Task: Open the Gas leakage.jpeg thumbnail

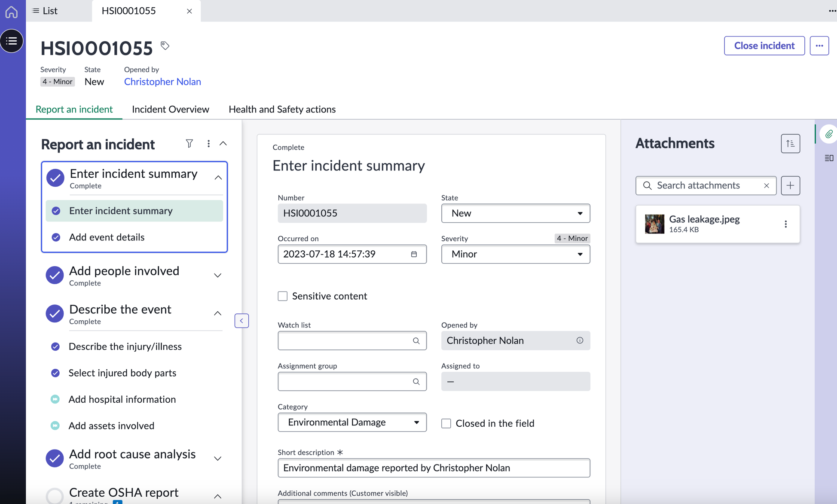Action: coord(654,224)
